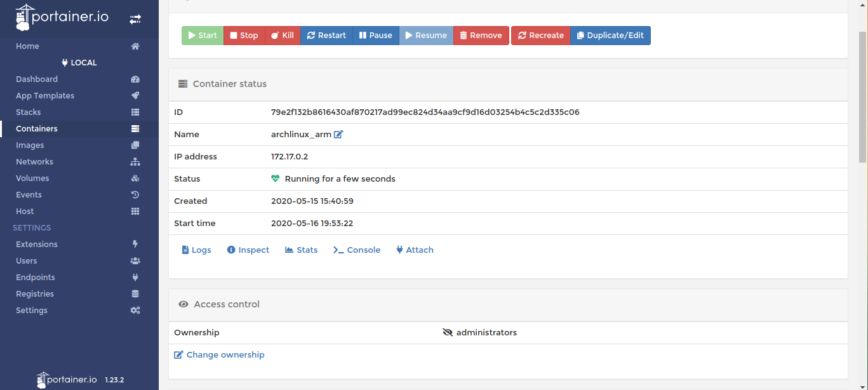Stop the running container

coord(244,36)
